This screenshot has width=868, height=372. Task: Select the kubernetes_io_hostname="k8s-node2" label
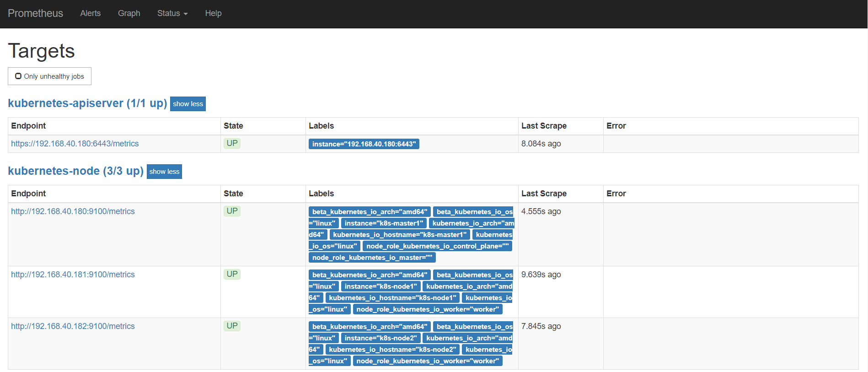392,350
